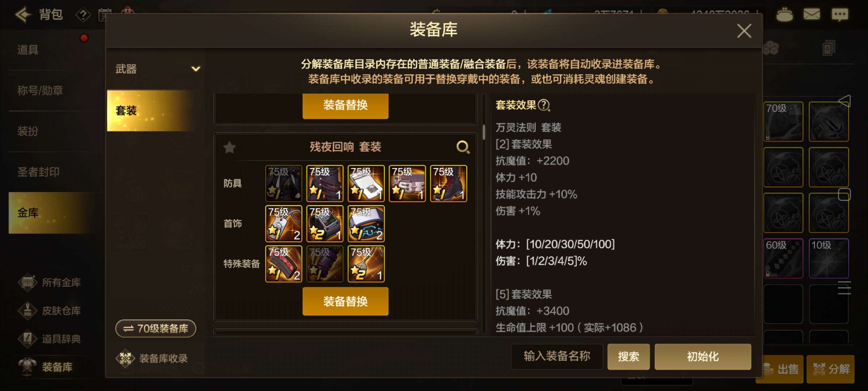The image size is (868, 391).
Task: Click the 初始化 button
Action: click(703, 357)
